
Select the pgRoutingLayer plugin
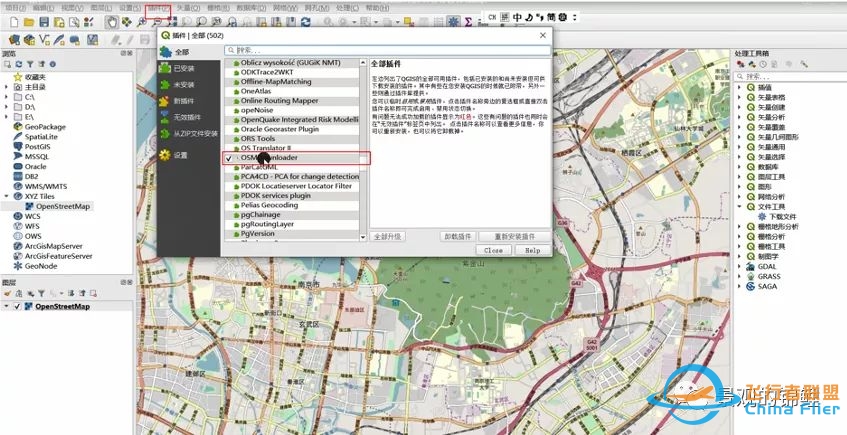click(267, 224)
